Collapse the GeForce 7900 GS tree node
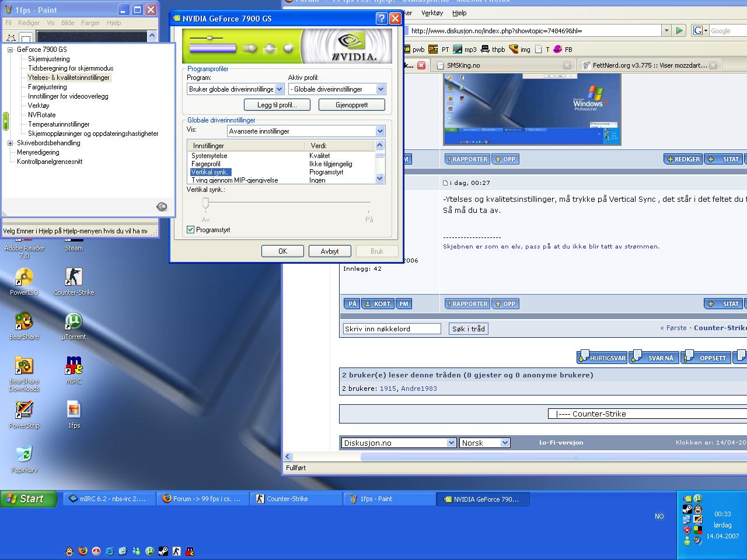This screenshot has width=747, height=560. click(x=11, y=50)
